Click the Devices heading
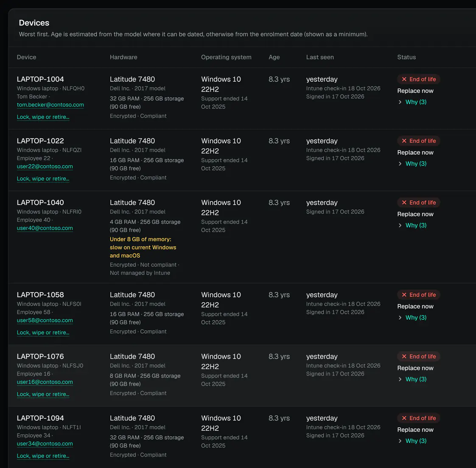Screen dimensions: 476x468 click(x=34, y=23)
